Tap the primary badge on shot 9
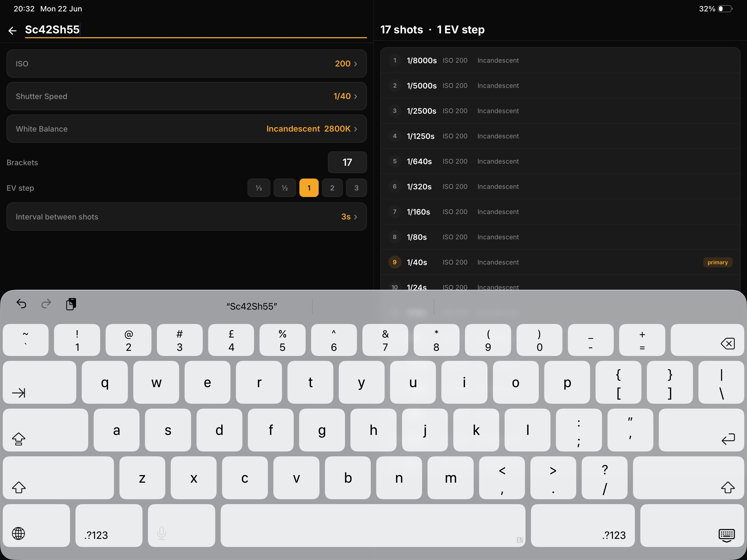747x560 pixels. click(x=718, y=262)
